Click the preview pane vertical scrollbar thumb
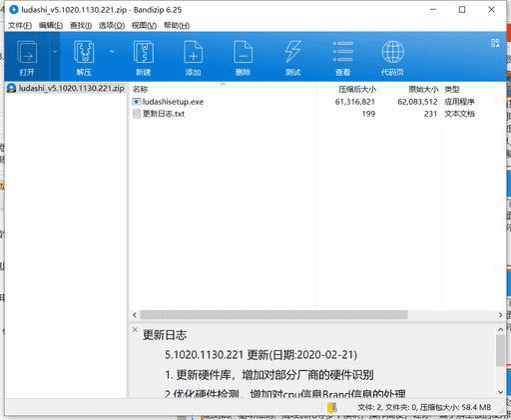 pyautogui.click(x=500, y=350)
